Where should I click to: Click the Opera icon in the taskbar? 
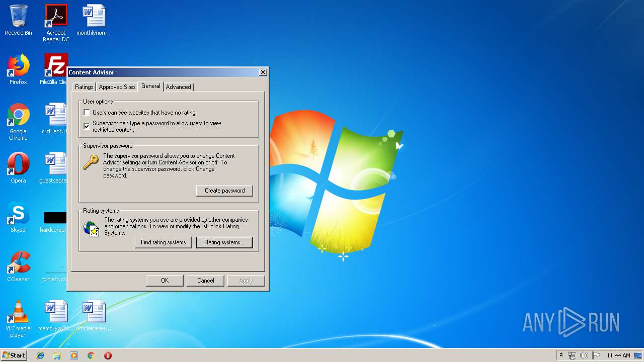click(x=108, y=355)
